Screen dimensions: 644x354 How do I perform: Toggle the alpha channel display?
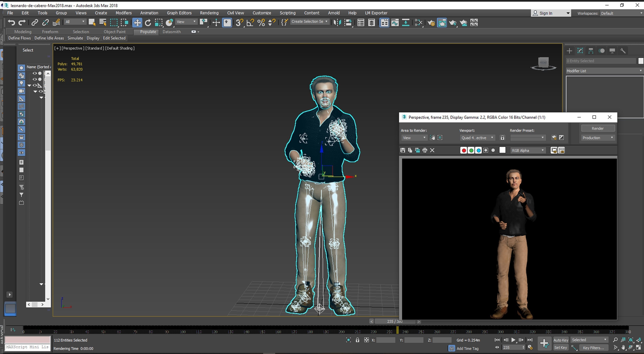(486, 150)
